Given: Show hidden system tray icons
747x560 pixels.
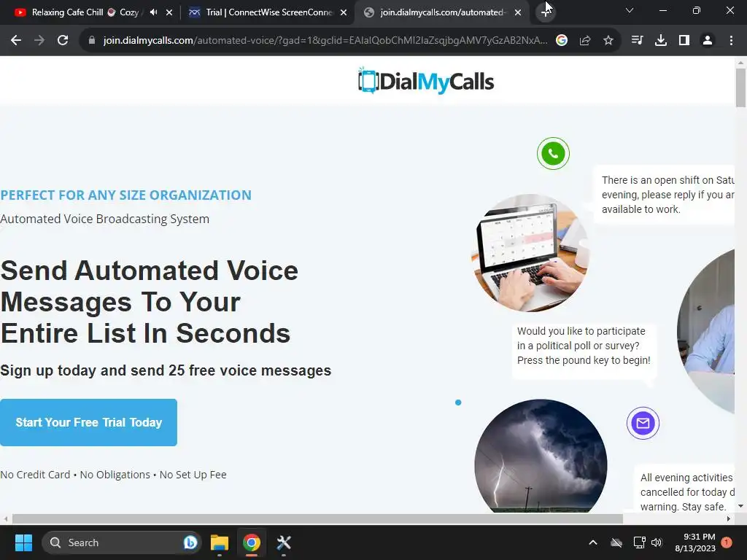Looking at the screenshot, I should [x=593, y=542].
